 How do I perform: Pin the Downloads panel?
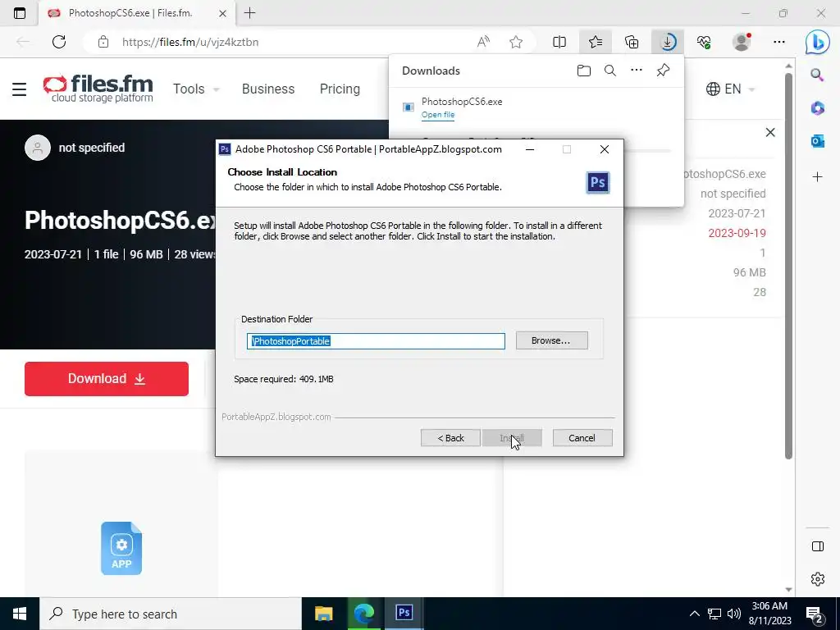(663, 71)
